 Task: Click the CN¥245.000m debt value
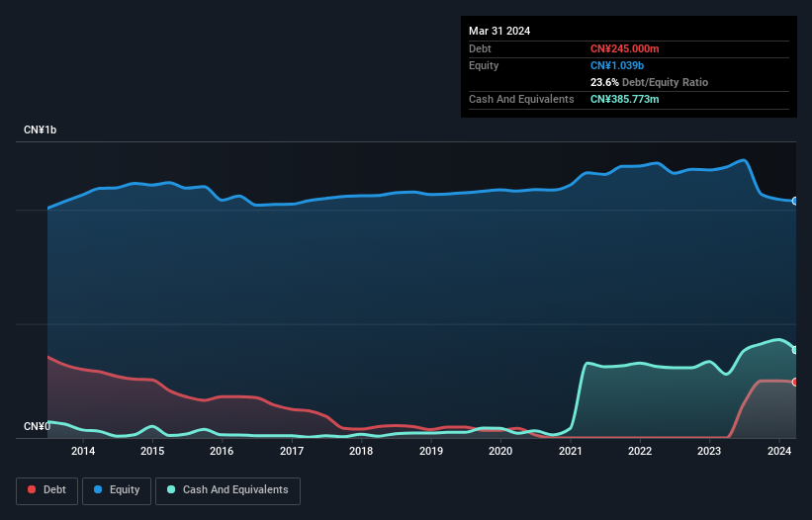click(624, 48)
